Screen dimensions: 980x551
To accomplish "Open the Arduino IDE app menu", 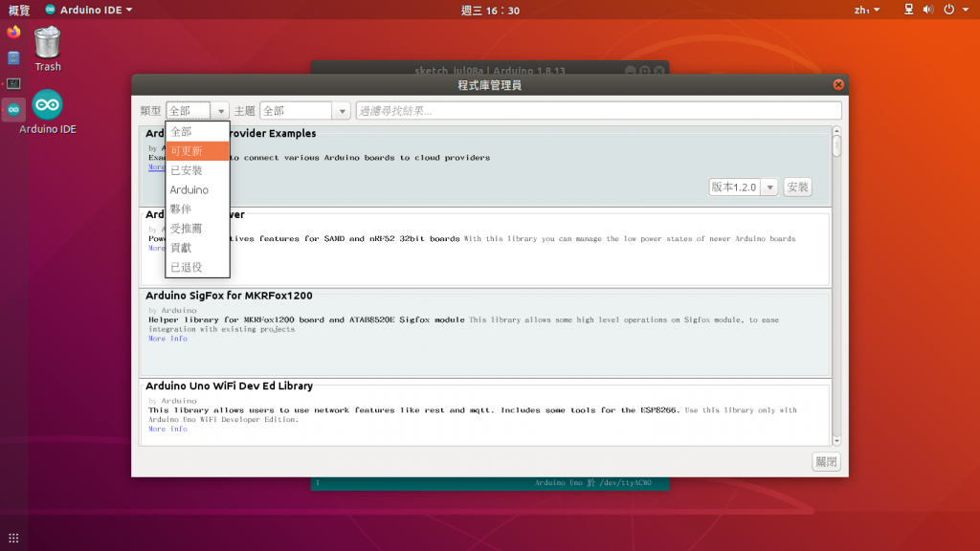I will [89, 10].
